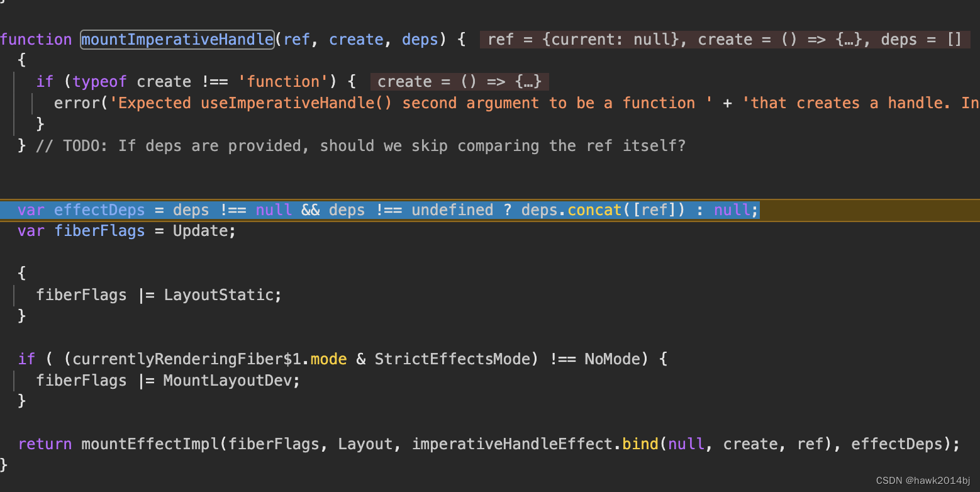Click inline debug value 'deps = []'
This screenshot has width=980, height=492.
click(921, 40)
